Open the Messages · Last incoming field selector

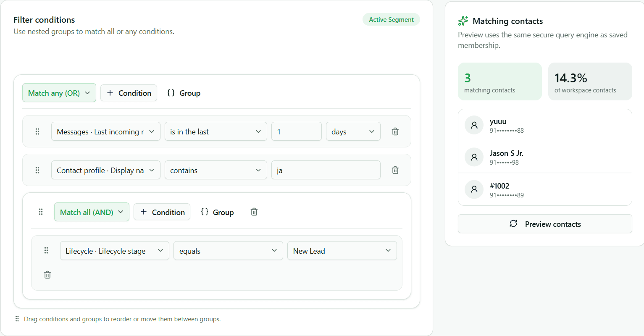[x=106, y=131]
